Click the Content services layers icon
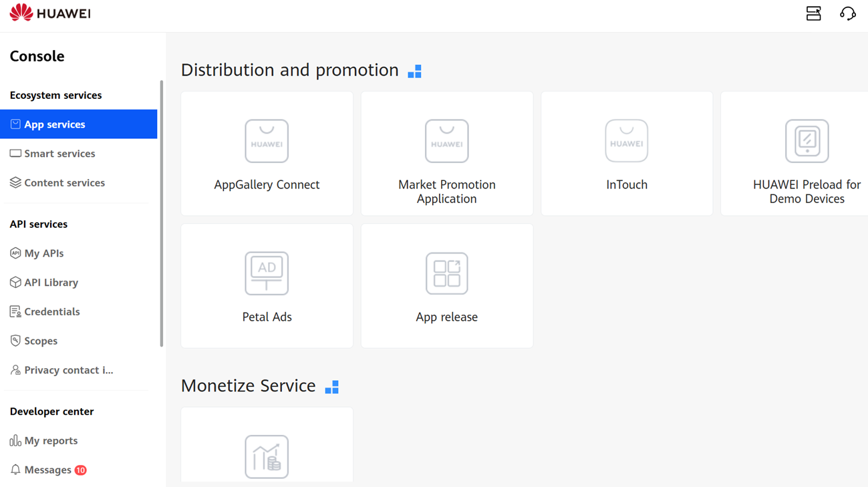This screenshot has height=487, width=868. tap(15, 182)
